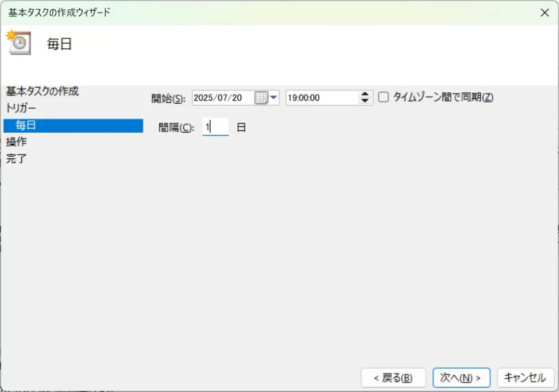Screen dimensions: 559x392
Task: Click the 開始(S) label
Action: coord(168,98)
